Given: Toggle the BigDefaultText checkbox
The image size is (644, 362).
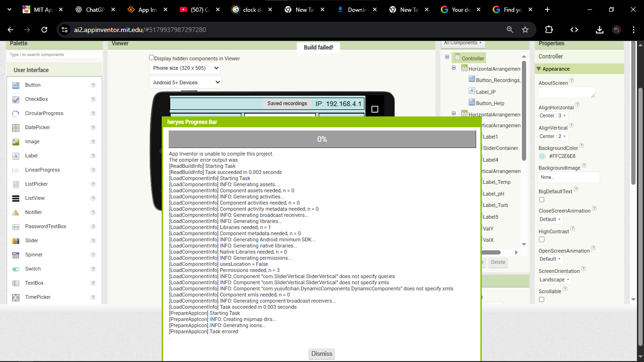Looking at the screenshot, I should click(542, 200).
